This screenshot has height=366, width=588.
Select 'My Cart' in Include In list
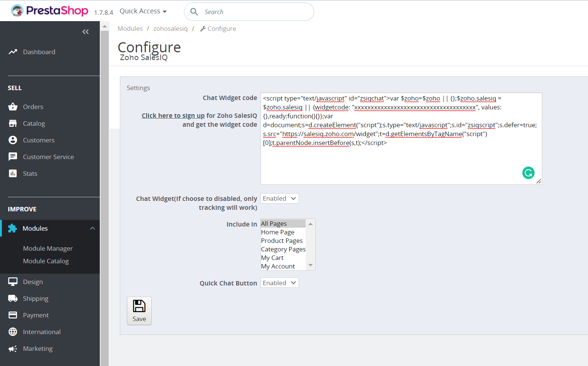click(283, 258)
